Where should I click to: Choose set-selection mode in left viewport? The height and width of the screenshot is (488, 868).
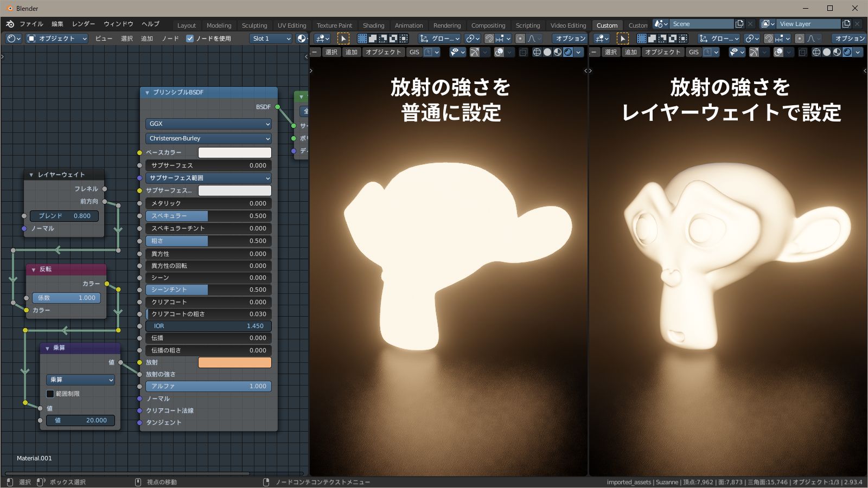362,38
